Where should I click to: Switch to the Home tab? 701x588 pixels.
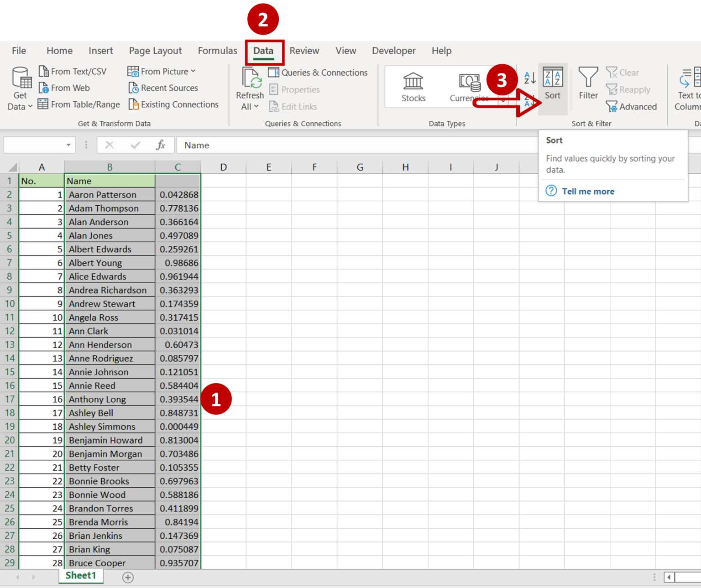click(x=59, y=51)
